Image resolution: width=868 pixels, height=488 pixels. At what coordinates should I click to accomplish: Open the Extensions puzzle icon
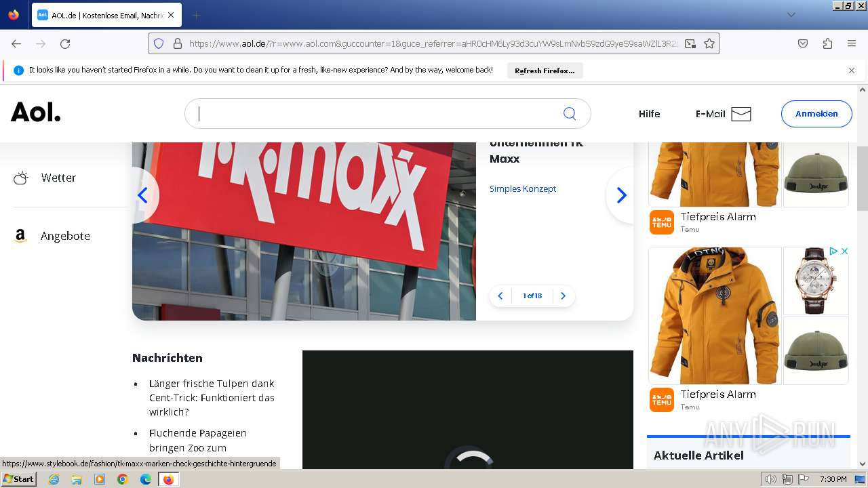827,43
